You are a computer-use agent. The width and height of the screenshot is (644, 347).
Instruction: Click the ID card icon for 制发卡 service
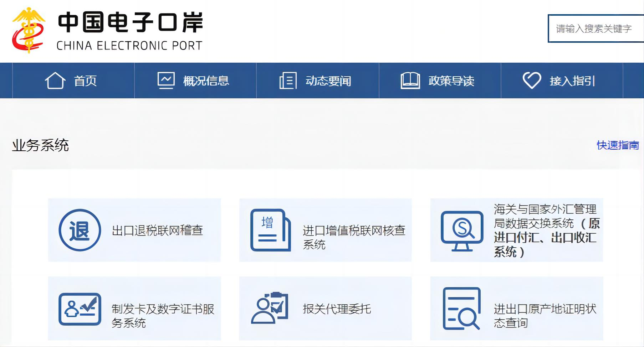pyautogui.click(x=80, y=309)
